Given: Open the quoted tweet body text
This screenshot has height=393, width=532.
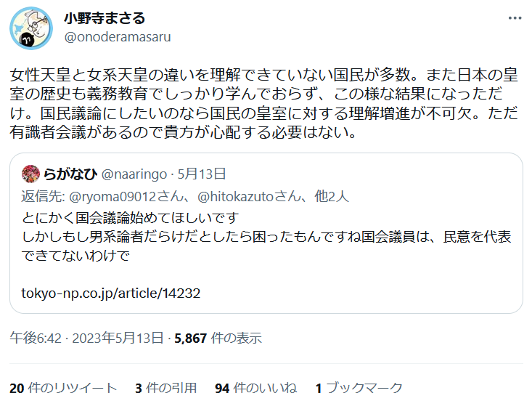Looking at the screenshot, I should (x=266, y=236).
